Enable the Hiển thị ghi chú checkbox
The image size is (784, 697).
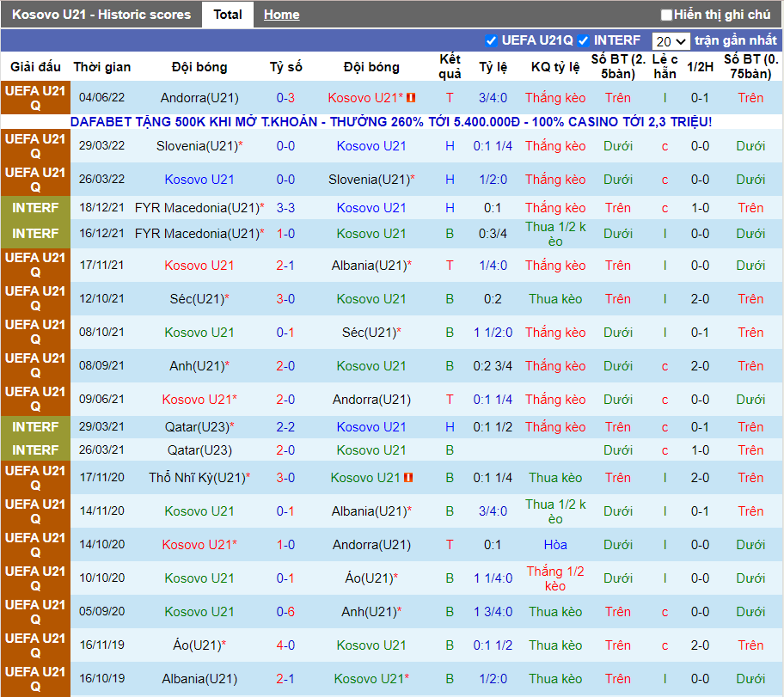pyautogui.click(x=666, y=15)
